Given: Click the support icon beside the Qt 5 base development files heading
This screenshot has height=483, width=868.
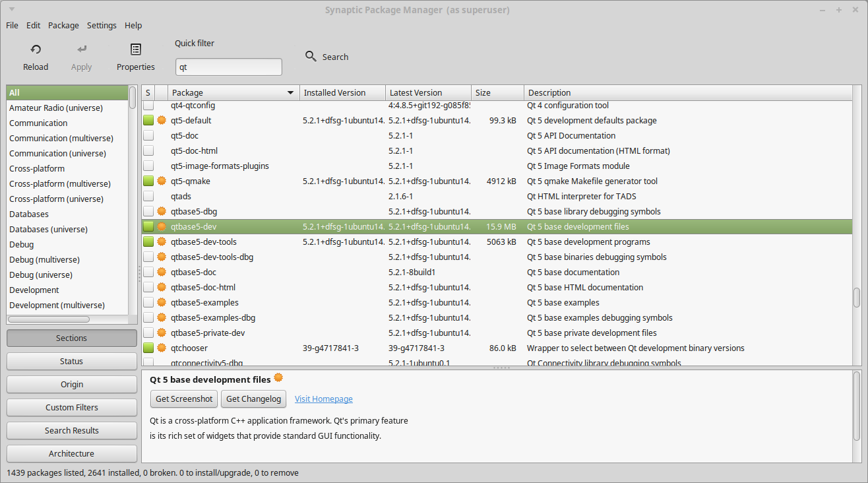Looking at the screenshot, I should click(x=278, y=378).
